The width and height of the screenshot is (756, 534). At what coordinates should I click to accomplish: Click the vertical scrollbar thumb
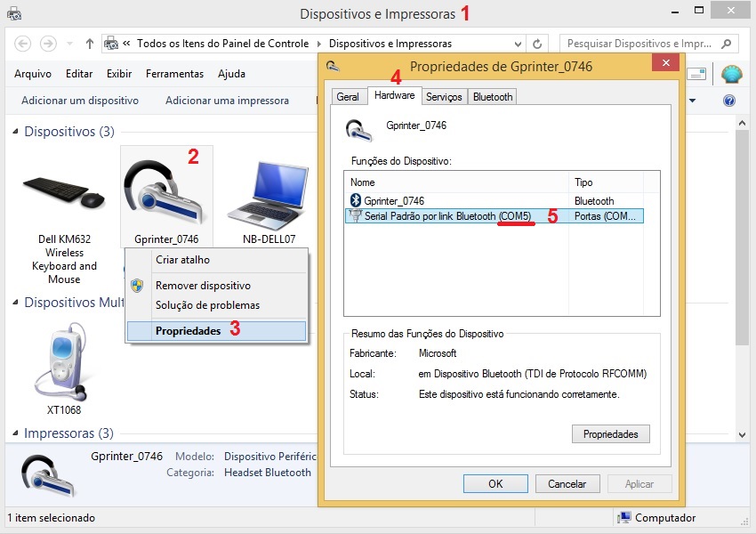click(x=742, y=238)
